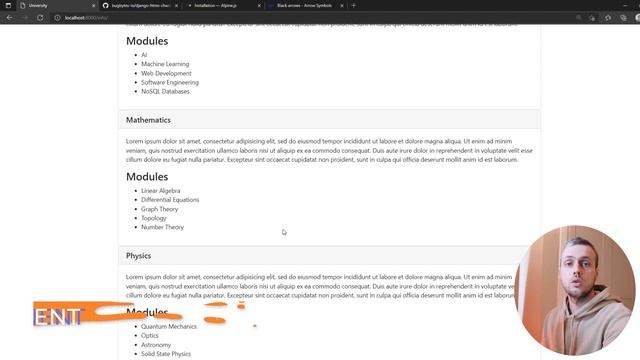Viewport: 640px width, 360px height.
Task: Click the presenter webcam circle overlay
Action: [x=575, y=290]
